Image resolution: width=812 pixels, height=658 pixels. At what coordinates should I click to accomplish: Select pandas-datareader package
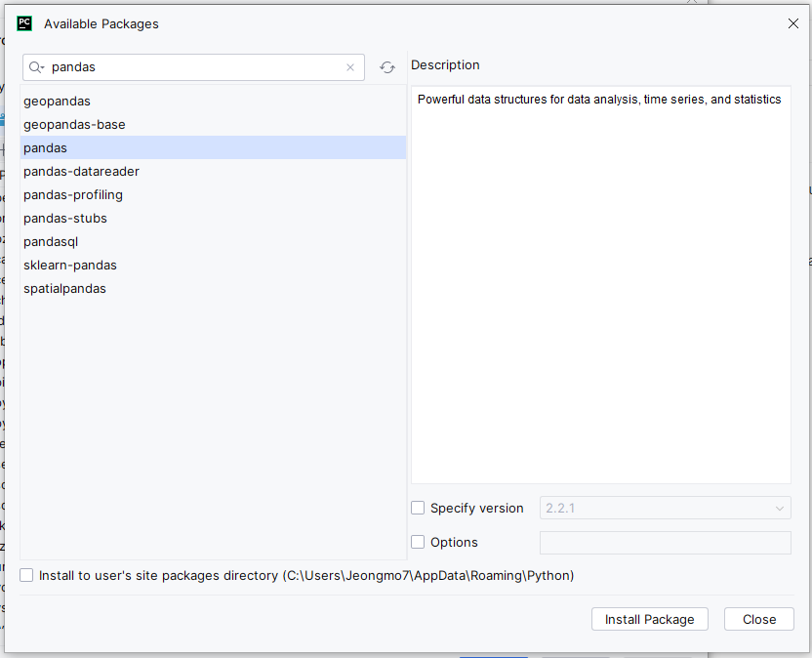[213, 172]
